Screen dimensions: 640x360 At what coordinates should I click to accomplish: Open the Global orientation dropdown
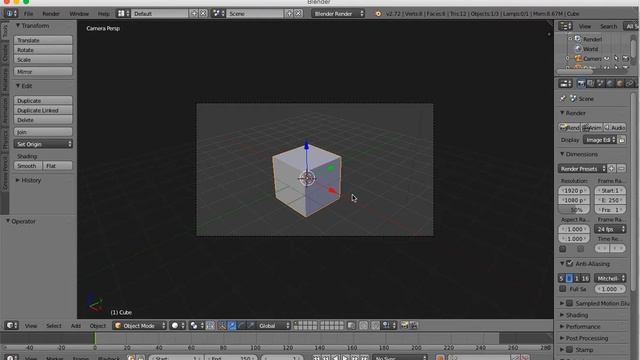click(274, 325)
